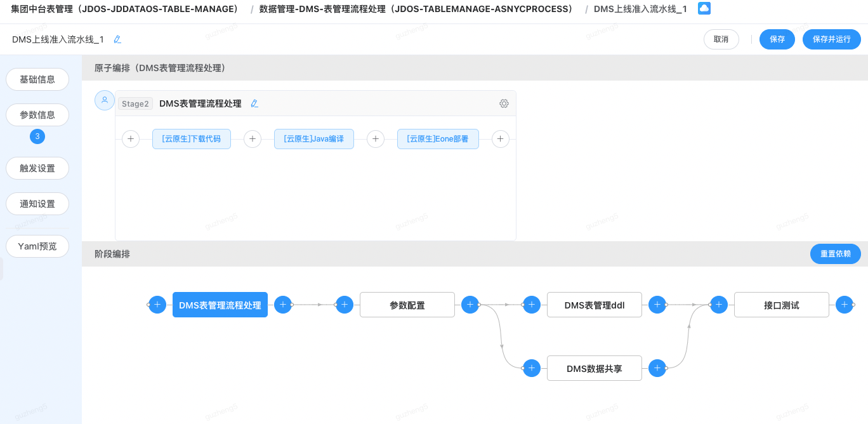Click 取消 button
The width and height of the screenshot is (868, 424).
(721, 39)
